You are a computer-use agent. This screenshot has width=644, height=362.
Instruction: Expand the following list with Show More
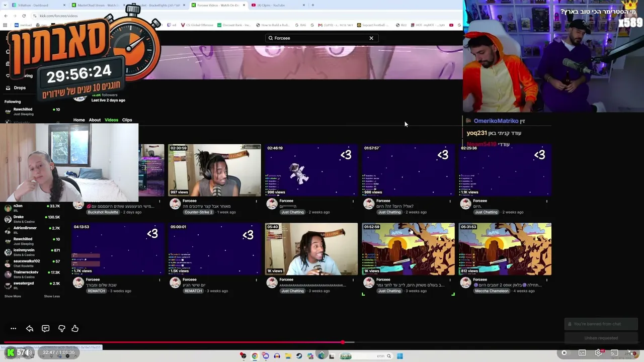pos(13,296)
